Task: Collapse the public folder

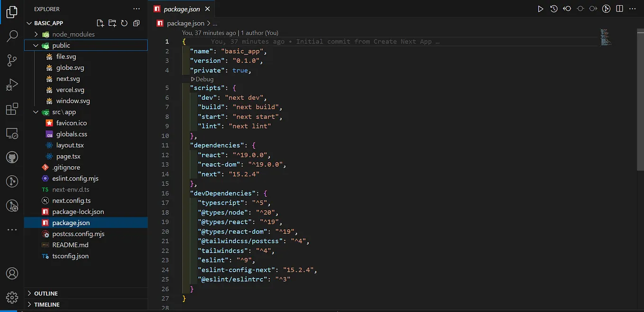Action: (35, 45)
